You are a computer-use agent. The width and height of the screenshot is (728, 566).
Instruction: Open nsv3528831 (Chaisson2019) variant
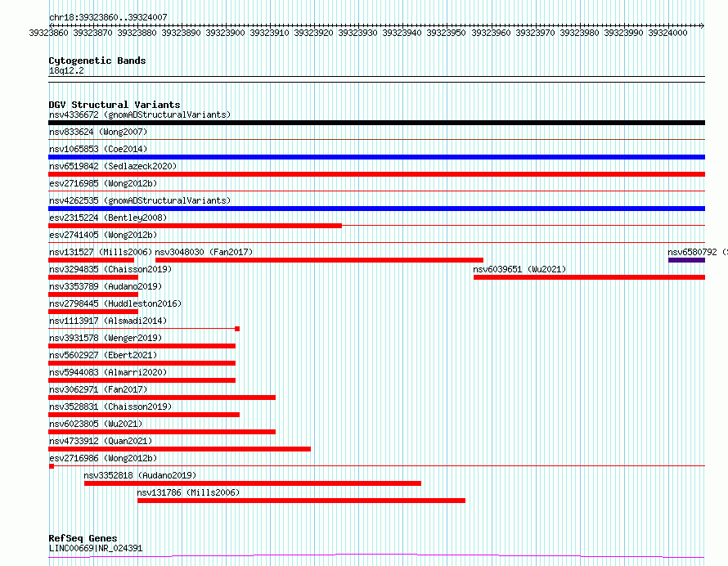(x=110, y=407)
